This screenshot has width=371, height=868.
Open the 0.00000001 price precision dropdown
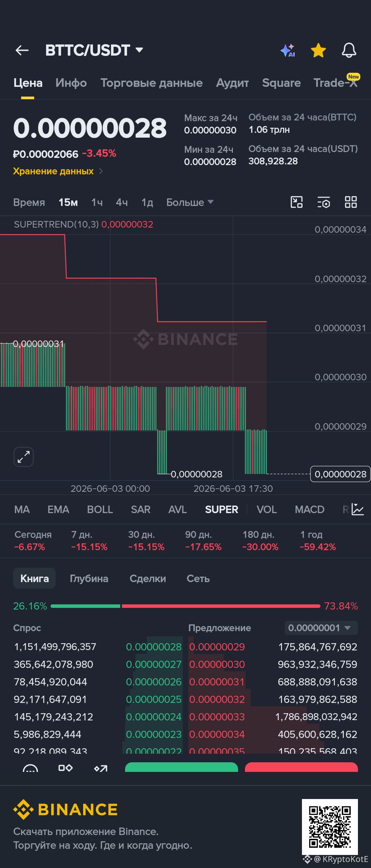(x=321, y=628)
